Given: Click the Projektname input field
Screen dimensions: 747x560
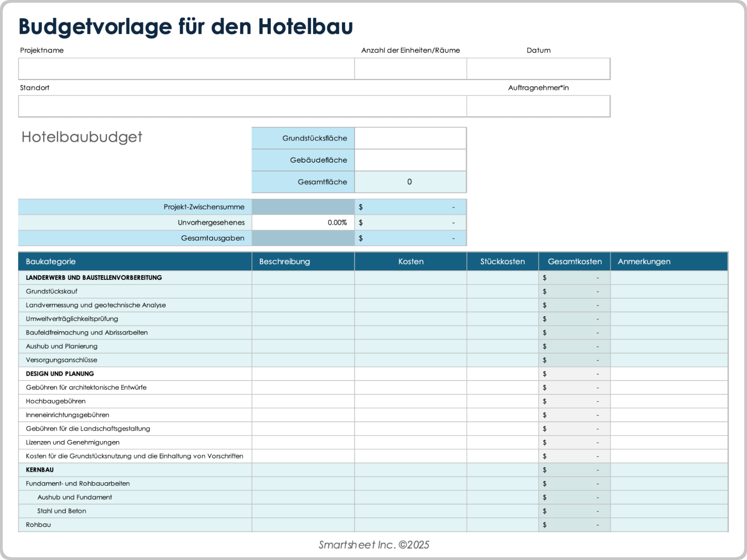Looking at the screenshot, I should 186,69.
